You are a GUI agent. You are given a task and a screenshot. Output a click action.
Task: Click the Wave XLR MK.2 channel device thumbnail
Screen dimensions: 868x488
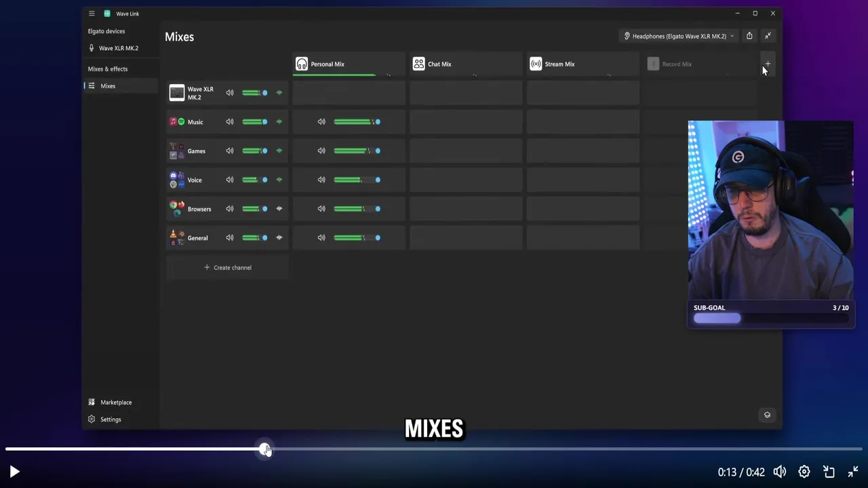click(177, 93)
